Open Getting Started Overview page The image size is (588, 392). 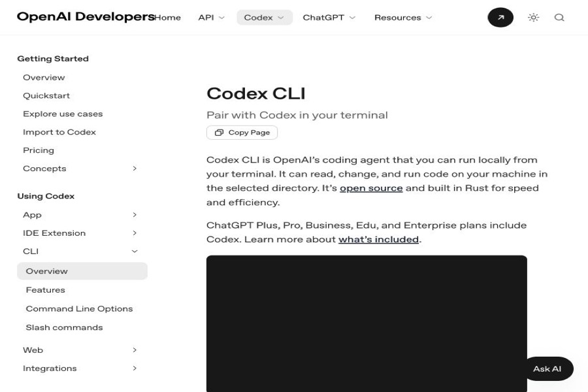[44, 78]
